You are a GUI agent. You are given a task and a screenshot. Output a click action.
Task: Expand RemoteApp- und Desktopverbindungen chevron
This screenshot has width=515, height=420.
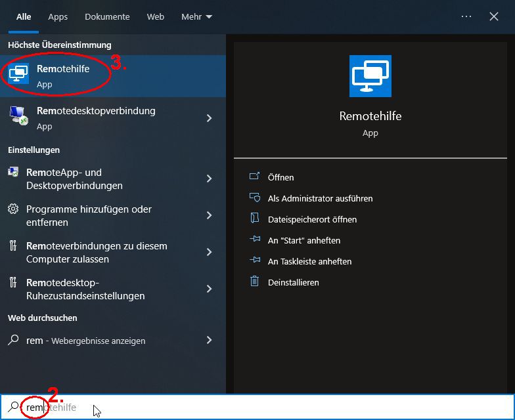[209, 178]
